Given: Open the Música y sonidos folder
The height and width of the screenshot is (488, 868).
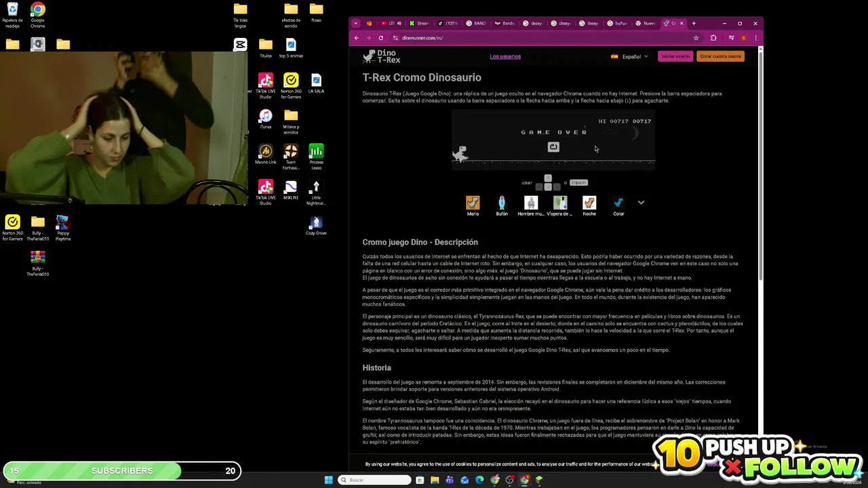Looking at the screenshot, I should pos(291,121).
